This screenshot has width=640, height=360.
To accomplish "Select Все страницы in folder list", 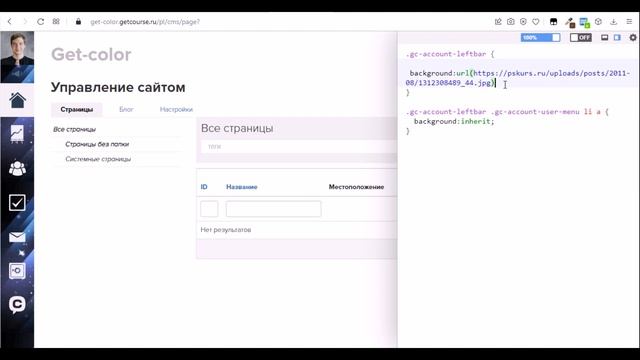I will pos(74,129).
